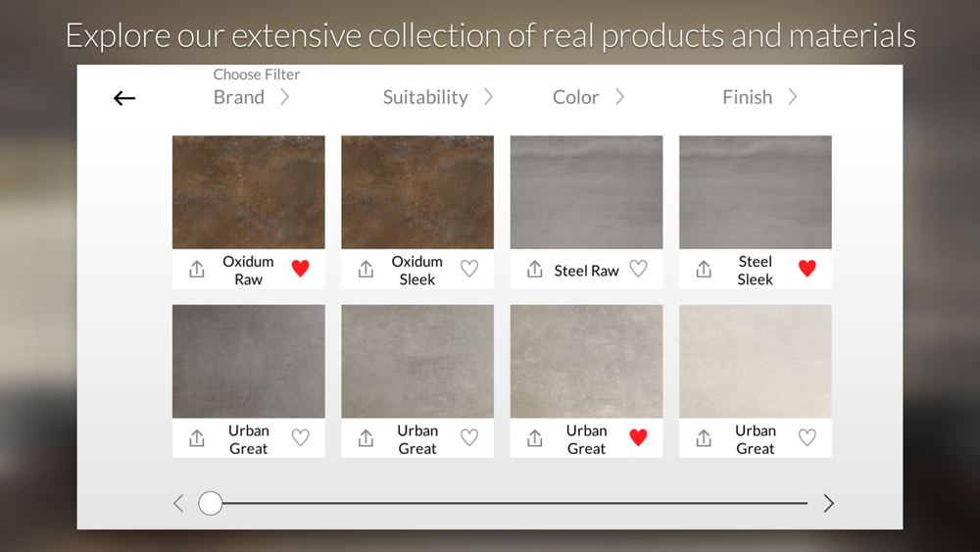Remove Steel Sleek from favorites
This screenshot has width=980, height=552.
click(808, 269)
